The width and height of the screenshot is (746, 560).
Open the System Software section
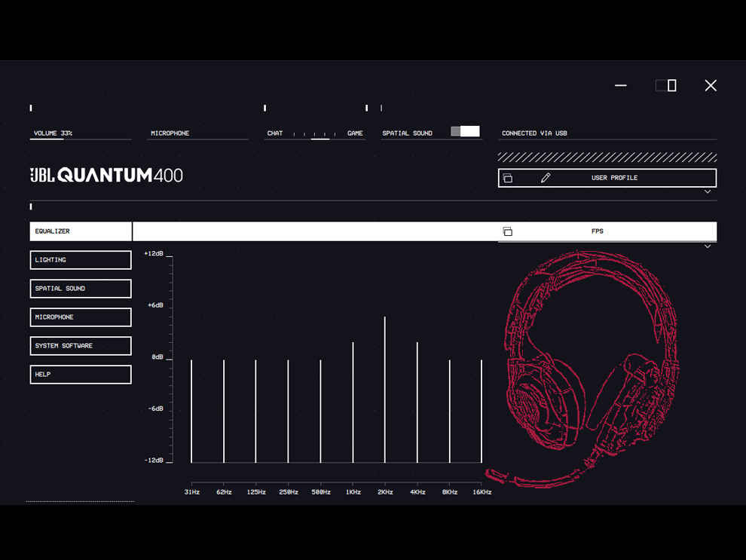tap(81, 345)
